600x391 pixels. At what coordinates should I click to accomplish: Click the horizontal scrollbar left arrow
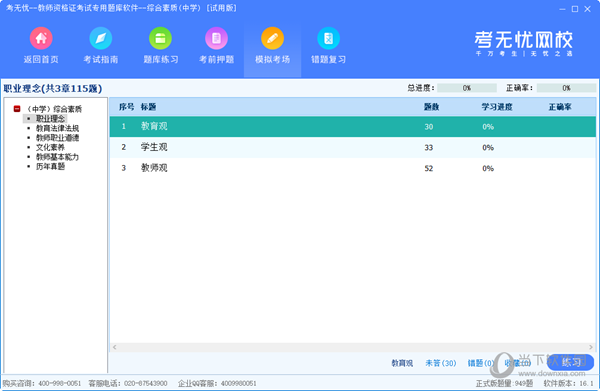click(114, 347)
